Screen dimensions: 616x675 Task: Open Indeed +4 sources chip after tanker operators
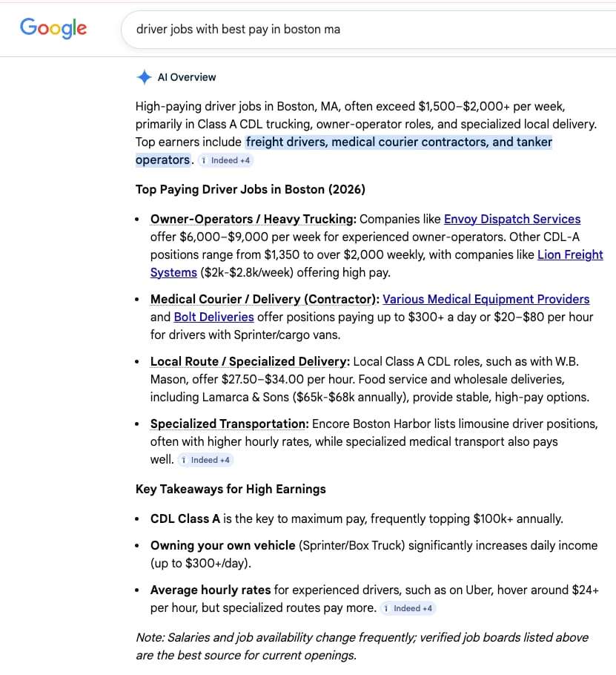(225, 160)
